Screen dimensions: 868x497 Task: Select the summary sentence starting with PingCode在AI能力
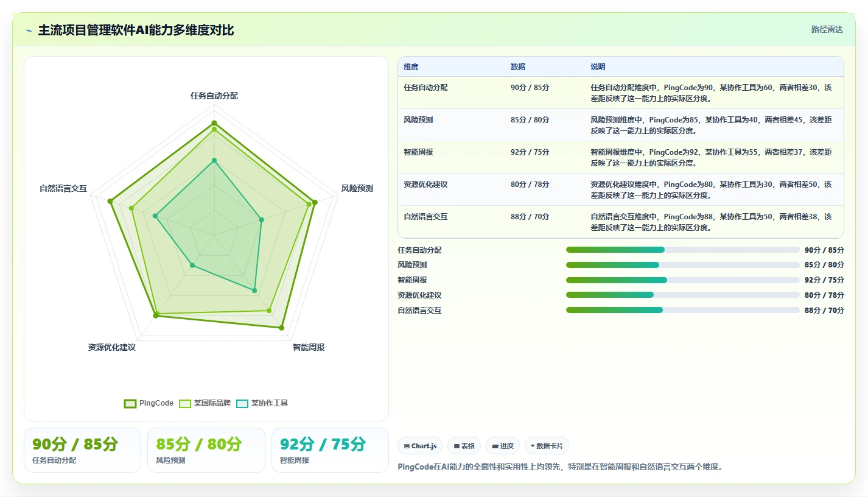[x=560, y=467]
